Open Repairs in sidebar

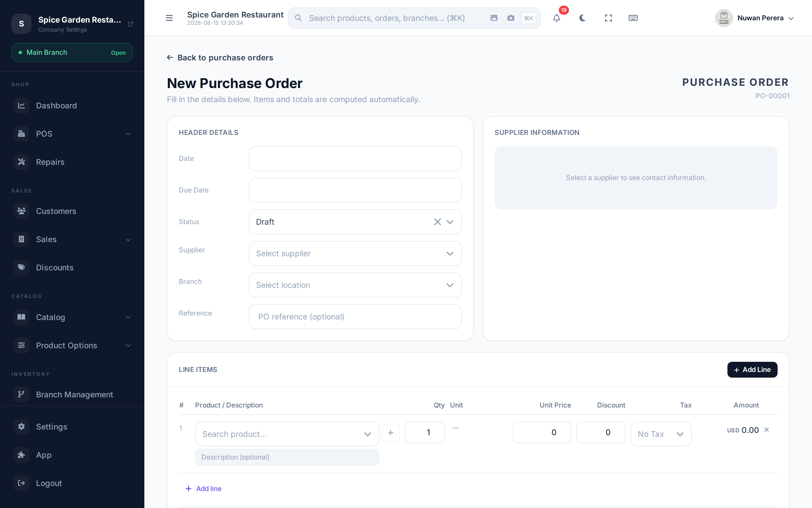[72, 162]
